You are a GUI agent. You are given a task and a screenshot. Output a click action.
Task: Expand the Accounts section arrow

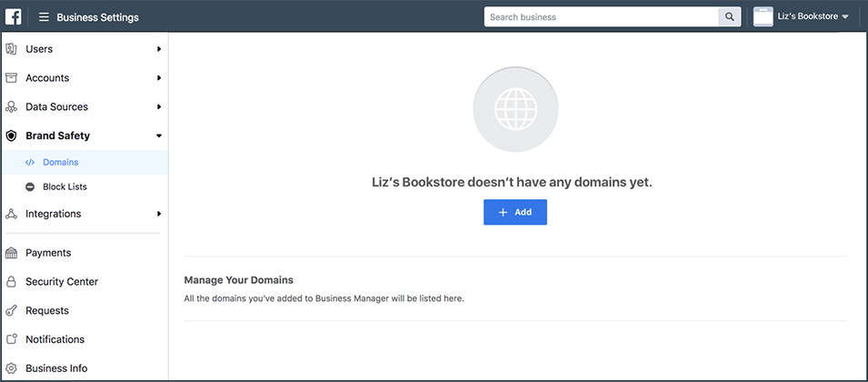pyautogui.click(x=159, y=78)
